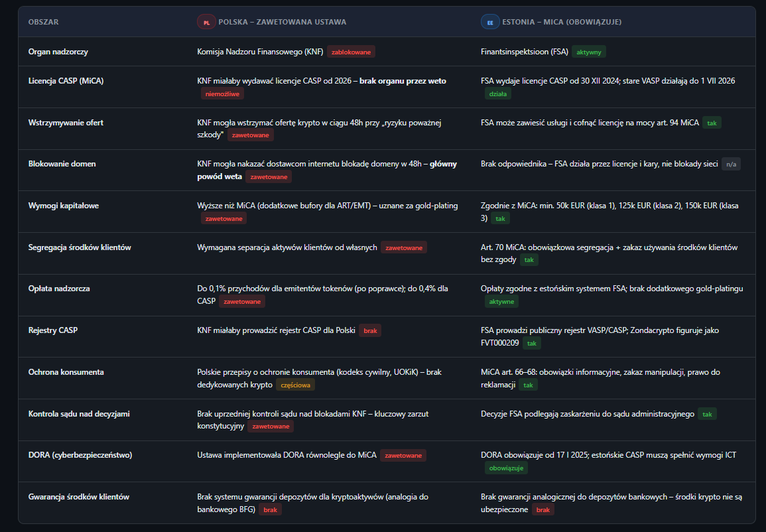Click the 'tak' badge in Kontrola sądu row

[707, 414]
